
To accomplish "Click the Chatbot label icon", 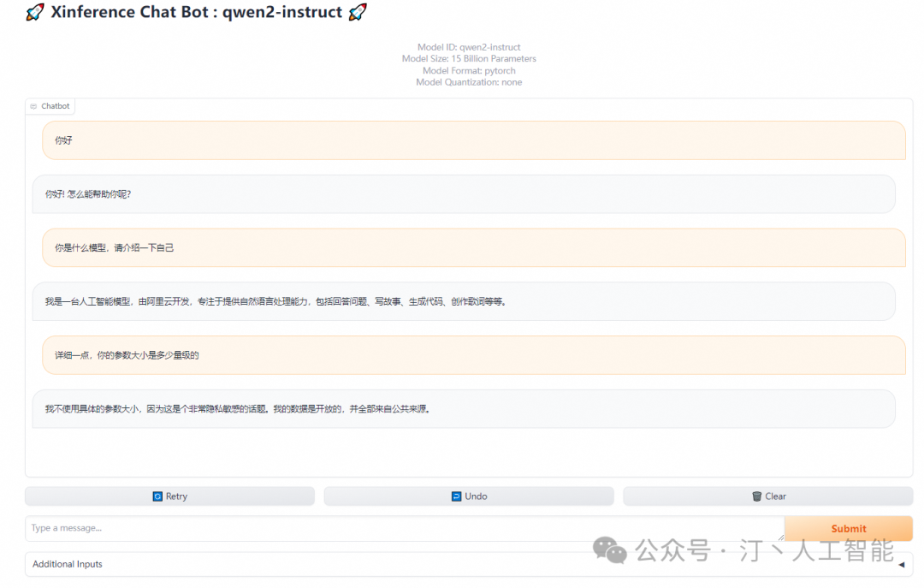I will click(33, 106).
